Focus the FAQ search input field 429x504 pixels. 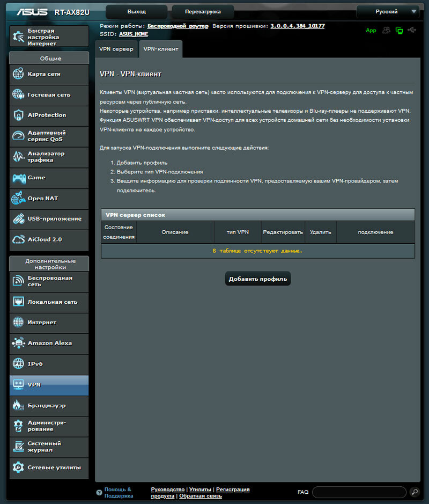pos(359,492)
